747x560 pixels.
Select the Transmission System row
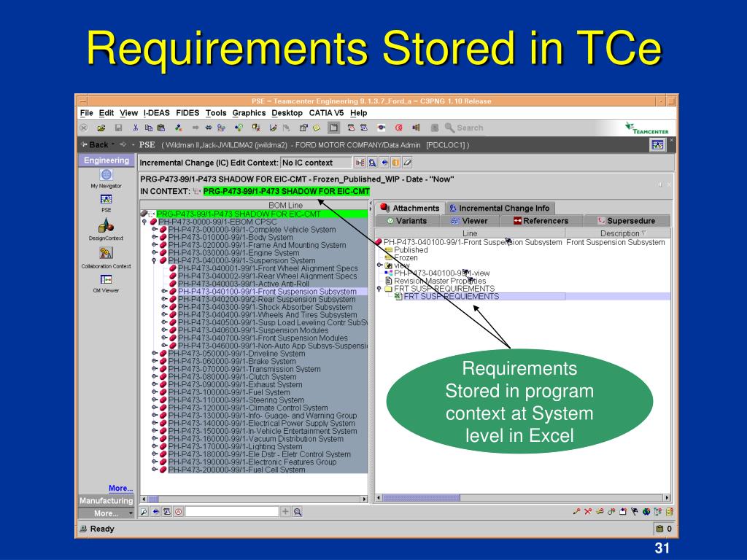(x=244, y=370)
